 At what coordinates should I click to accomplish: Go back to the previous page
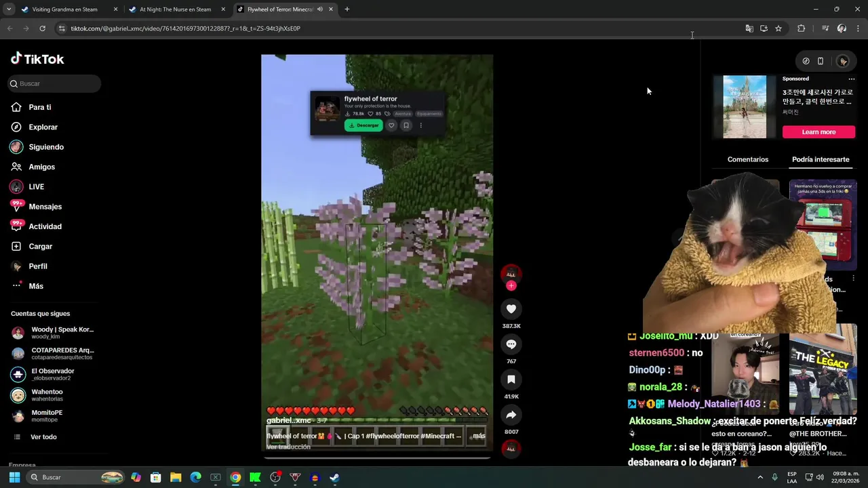coord(9,28)
